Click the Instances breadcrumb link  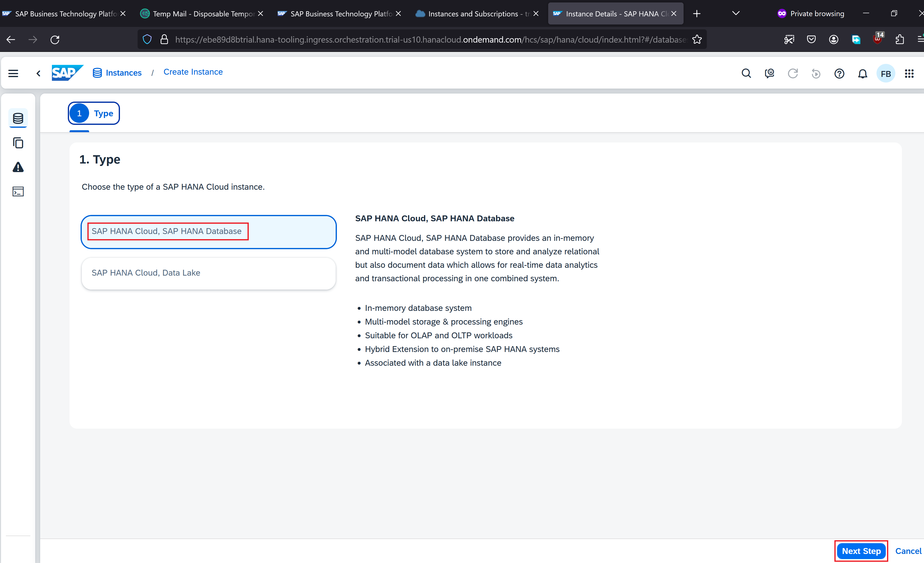click(x=123, y=73)
